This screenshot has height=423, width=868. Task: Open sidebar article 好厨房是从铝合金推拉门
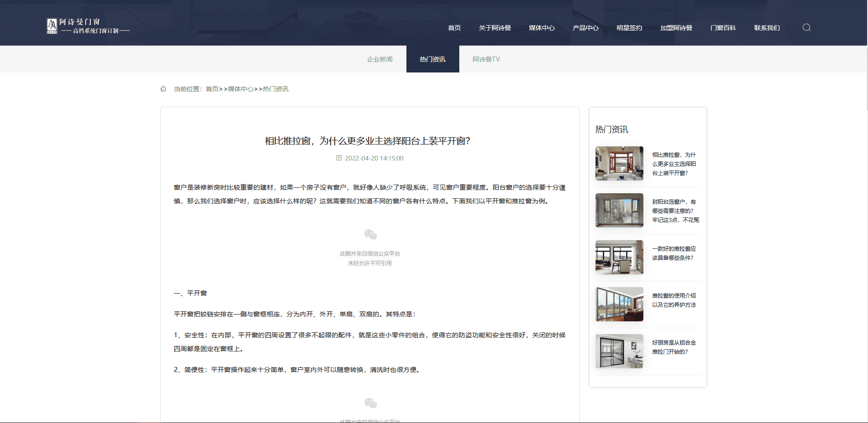[x=673, y=347]
